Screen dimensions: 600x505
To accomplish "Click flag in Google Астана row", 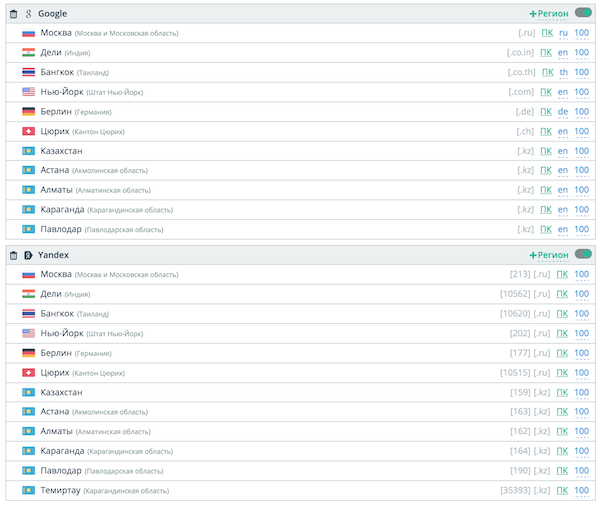I will (29, 170).
